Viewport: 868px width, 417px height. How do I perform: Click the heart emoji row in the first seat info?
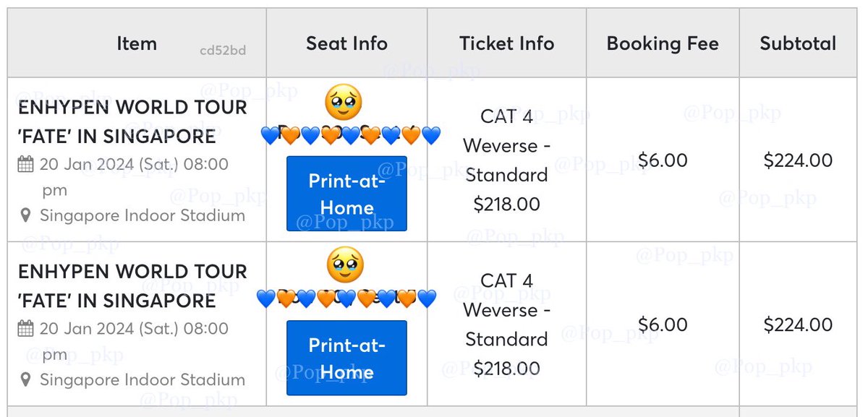(350, 135)
